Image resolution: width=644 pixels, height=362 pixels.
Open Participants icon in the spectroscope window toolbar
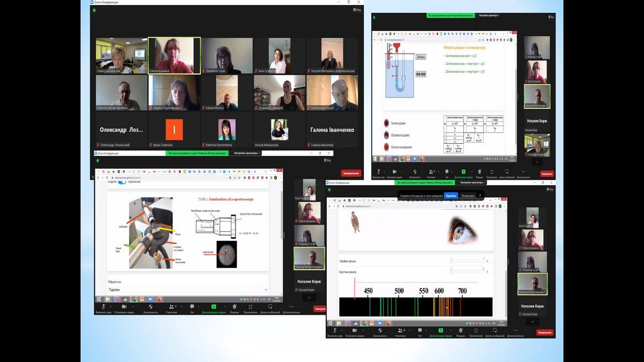click(172, 307)
